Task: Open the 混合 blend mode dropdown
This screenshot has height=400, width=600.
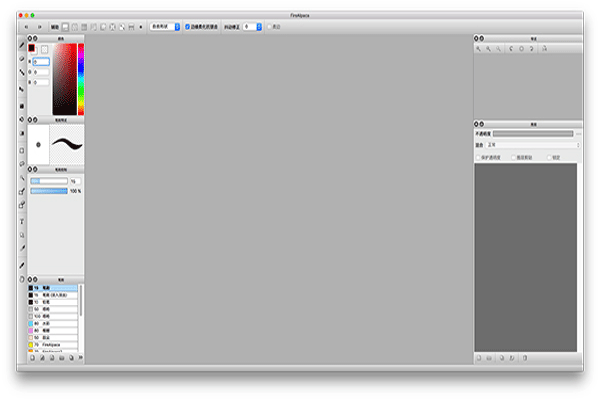Action: point(530,145)
